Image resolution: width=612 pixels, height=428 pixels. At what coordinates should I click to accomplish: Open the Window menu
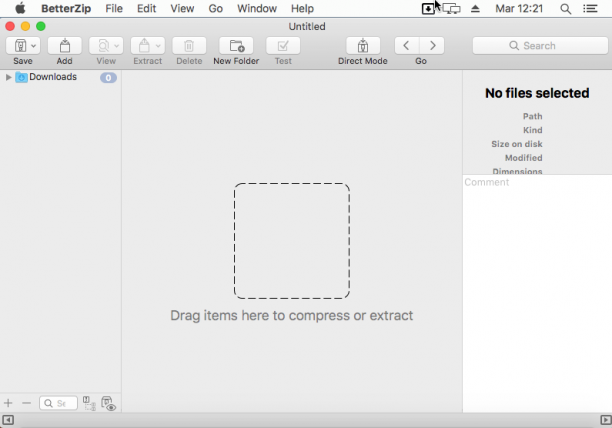(x=257, y=9)
